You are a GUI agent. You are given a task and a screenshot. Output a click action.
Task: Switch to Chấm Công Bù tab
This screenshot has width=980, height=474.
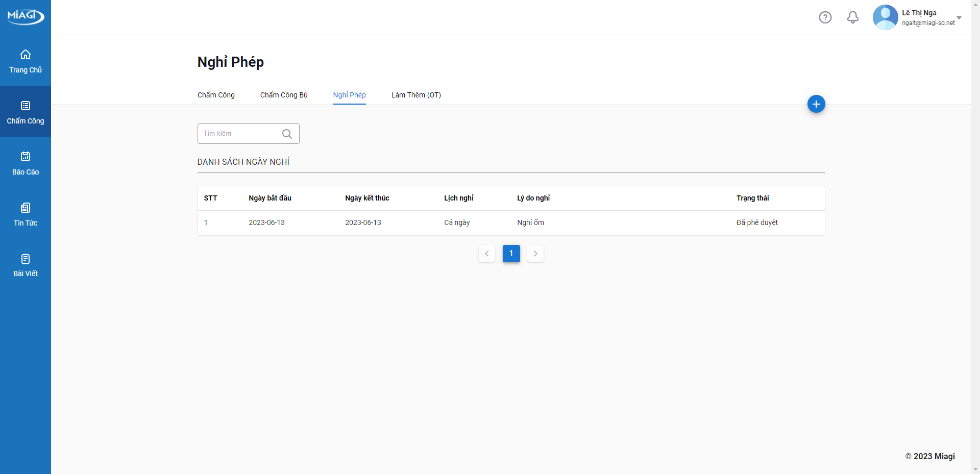(284, 95)
